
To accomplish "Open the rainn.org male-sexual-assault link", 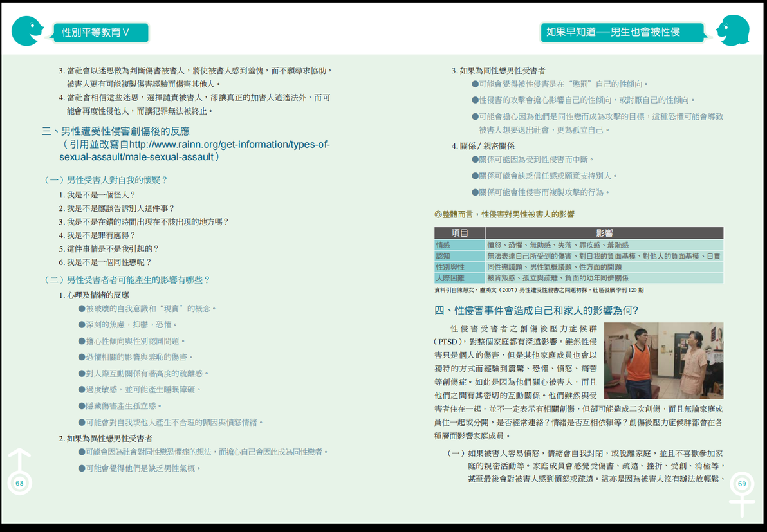I will [194, 151].
